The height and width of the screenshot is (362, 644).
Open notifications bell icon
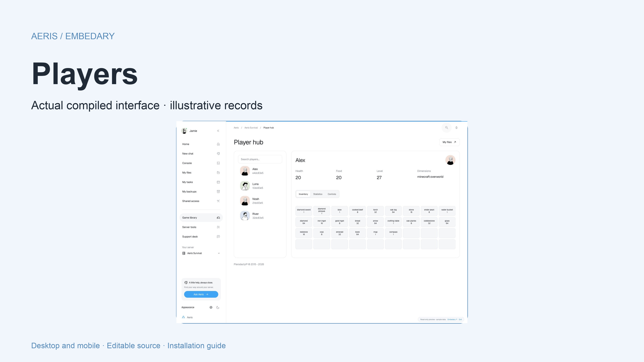457,128
